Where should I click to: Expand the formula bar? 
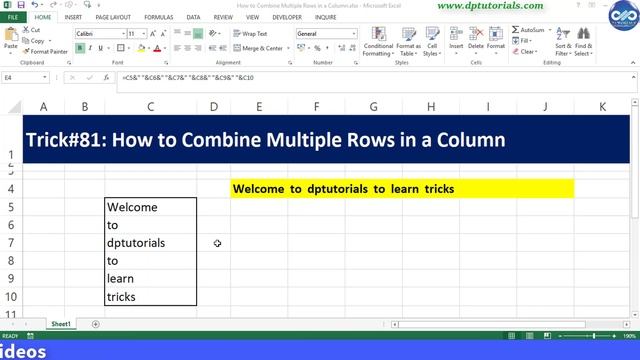click(633, 77)
